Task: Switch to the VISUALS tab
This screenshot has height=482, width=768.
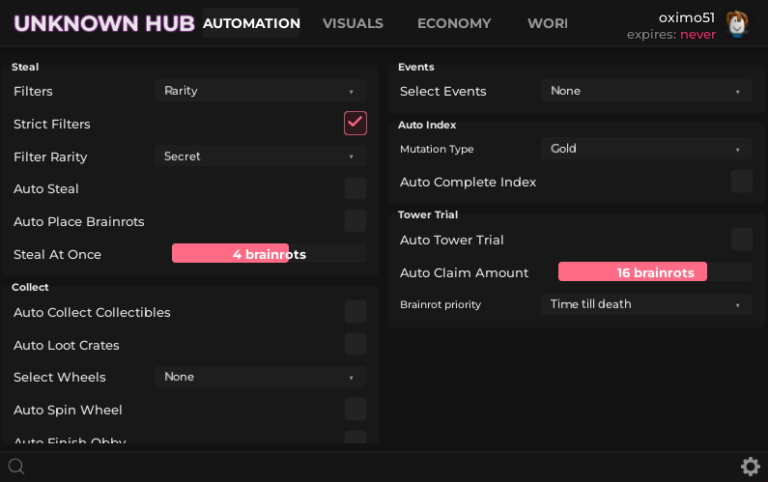Action: (352, 23)
